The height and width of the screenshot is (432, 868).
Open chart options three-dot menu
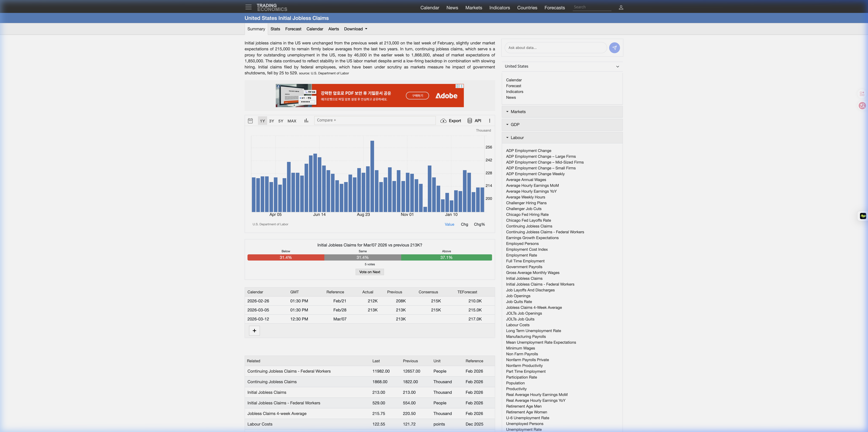(489, 121)
